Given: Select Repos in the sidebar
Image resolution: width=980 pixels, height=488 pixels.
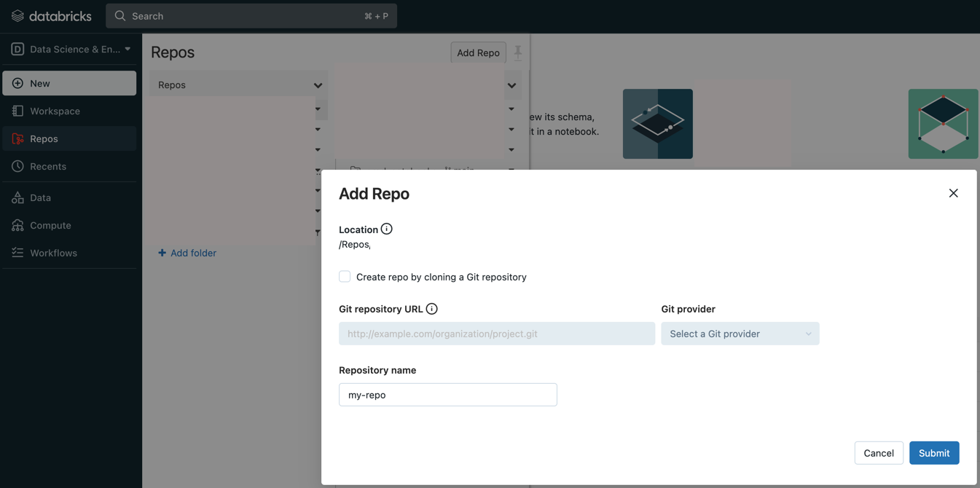Looking at the screenshot, I should (44, 138).
